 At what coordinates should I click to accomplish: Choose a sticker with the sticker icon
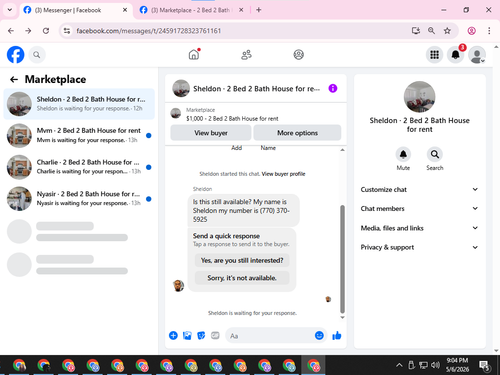(x=201, y=335)
